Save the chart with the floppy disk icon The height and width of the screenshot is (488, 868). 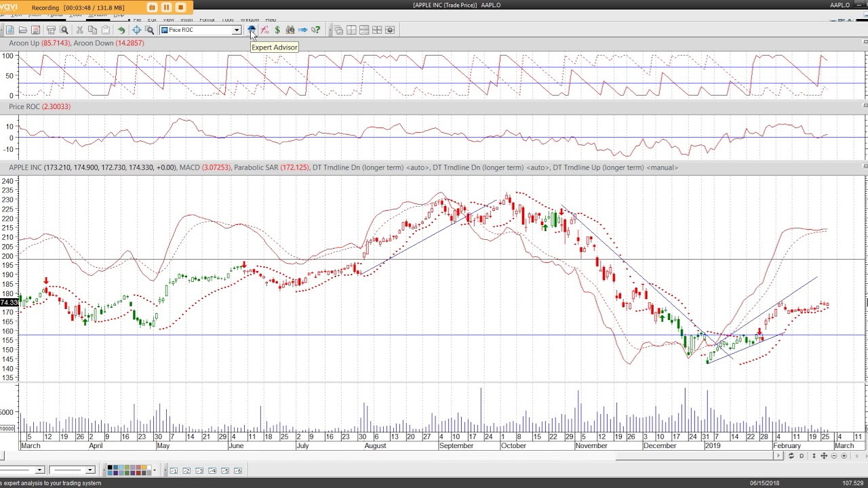coord(35,30)
